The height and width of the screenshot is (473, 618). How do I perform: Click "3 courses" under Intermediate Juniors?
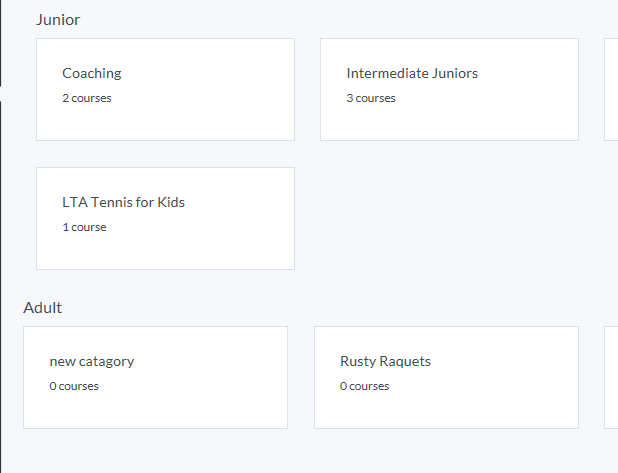click(371, 98)
